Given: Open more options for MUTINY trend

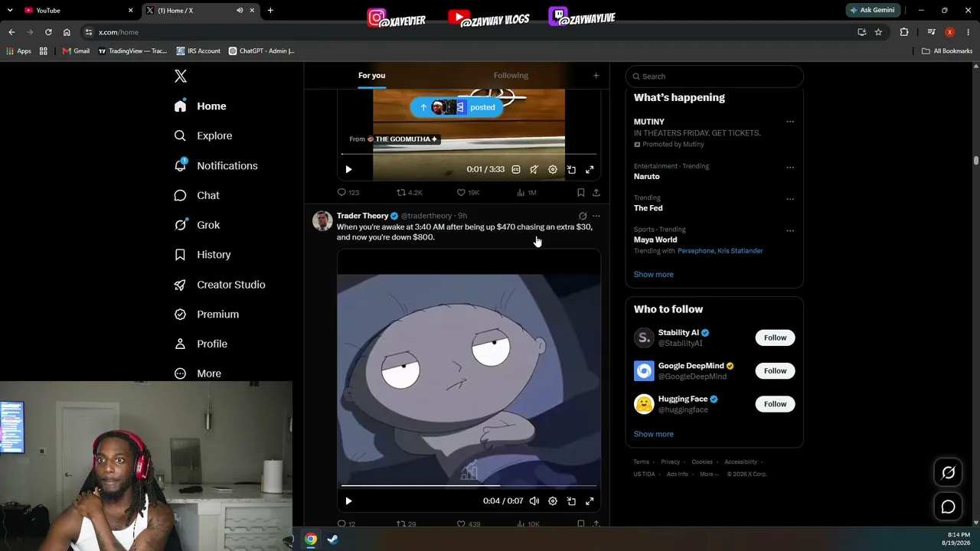Looking at the screenshot, I should (x=790, y=122).
